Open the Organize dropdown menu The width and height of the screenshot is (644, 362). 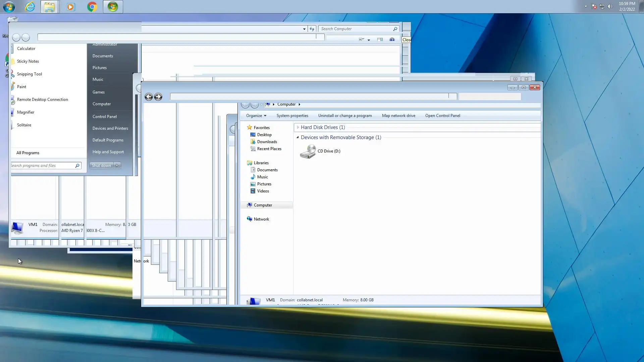point(256,116)
